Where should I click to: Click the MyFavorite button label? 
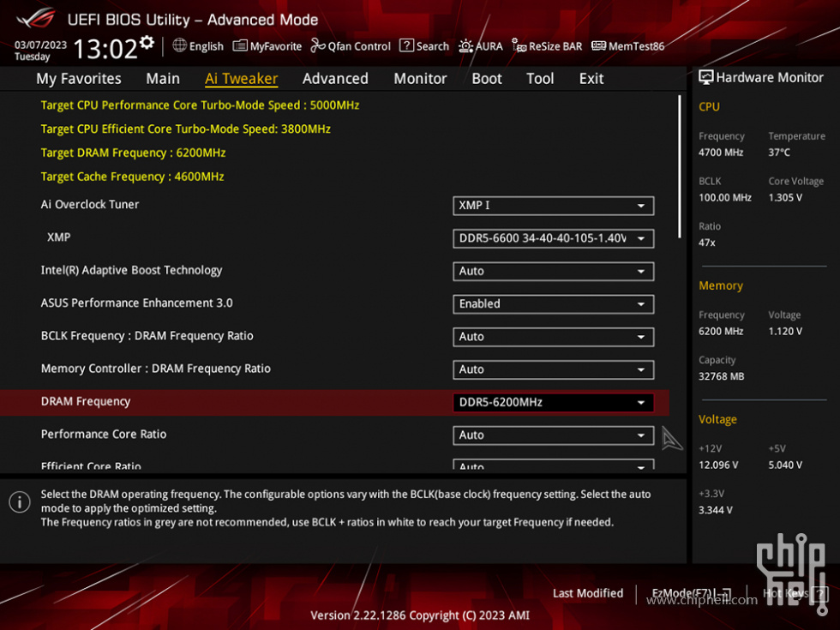276,46
